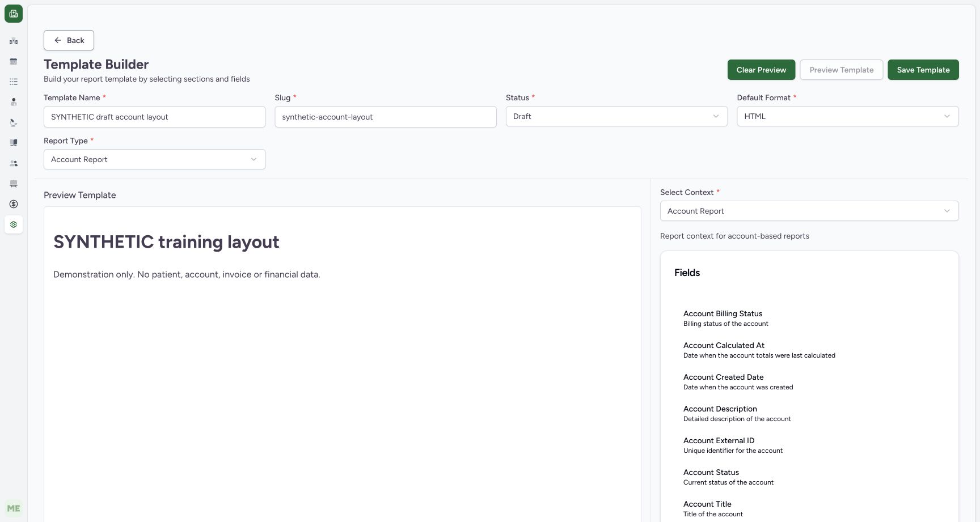This screenshot has height=522, width=980.
Task: Open the doctor/patient sidebar icon
Action: (x=14, y=102)
